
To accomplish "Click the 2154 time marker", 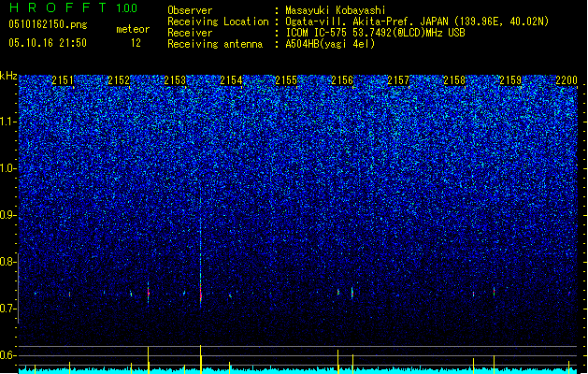I will 231,80.
